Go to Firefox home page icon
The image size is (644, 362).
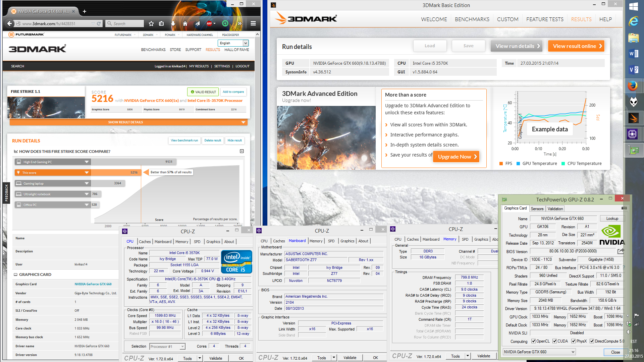click(x=185, y=23)
